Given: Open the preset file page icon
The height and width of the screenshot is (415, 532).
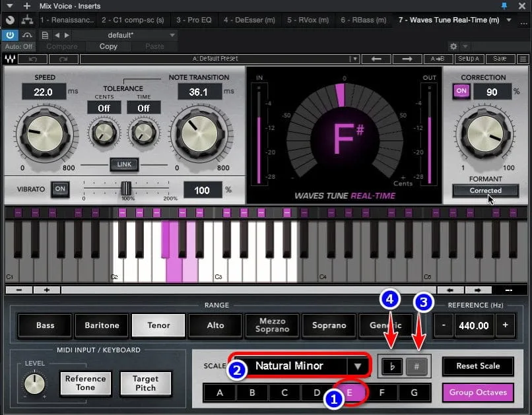Looking at the screenshot, I should click(x=45, y=35).
